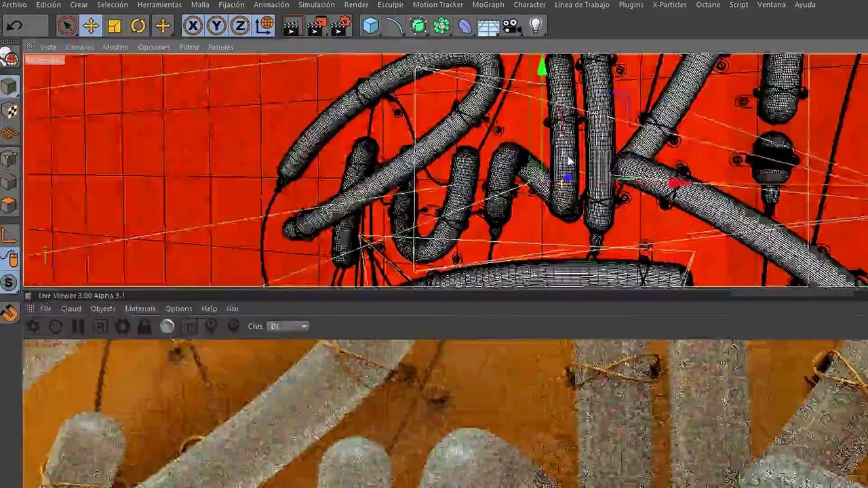
Task: Render the active view clapboard icon
Action: click(x=292, y=26)
